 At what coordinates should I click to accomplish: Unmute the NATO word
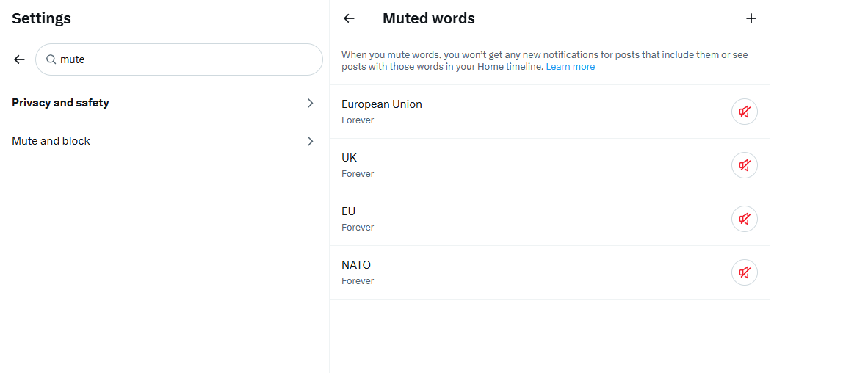[x=745, y=273]
